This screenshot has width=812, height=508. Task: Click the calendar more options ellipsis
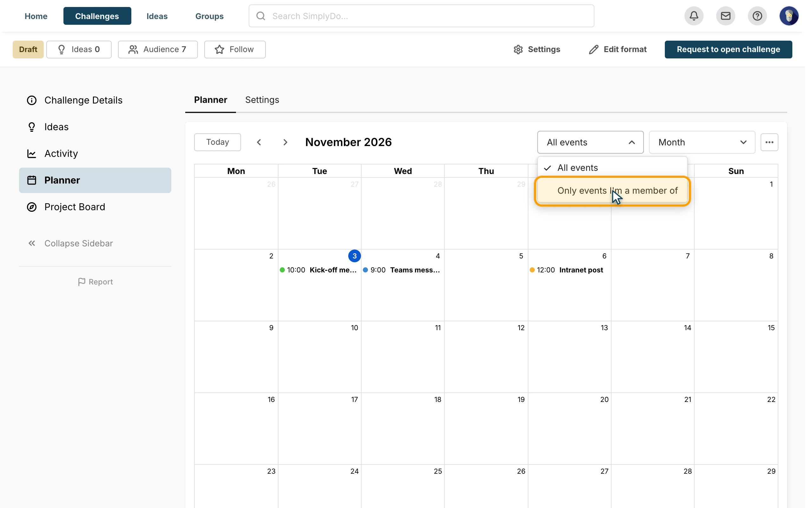click(769, 142)
